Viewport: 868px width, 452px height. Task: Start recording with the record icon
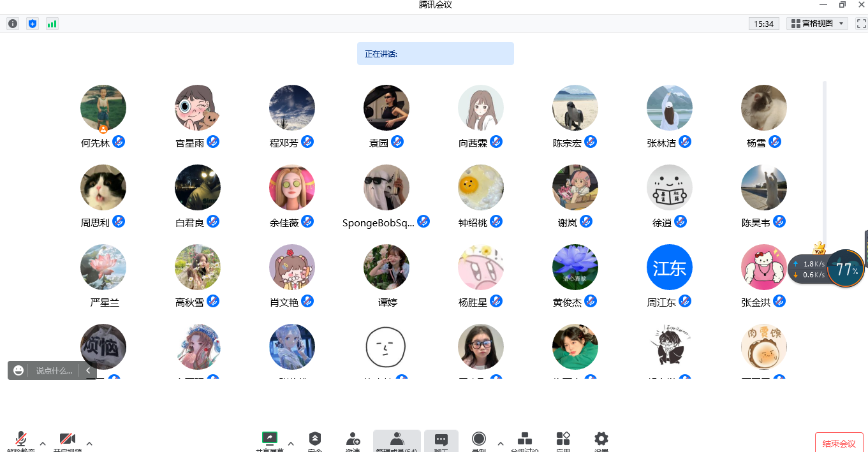pos(479,439)
